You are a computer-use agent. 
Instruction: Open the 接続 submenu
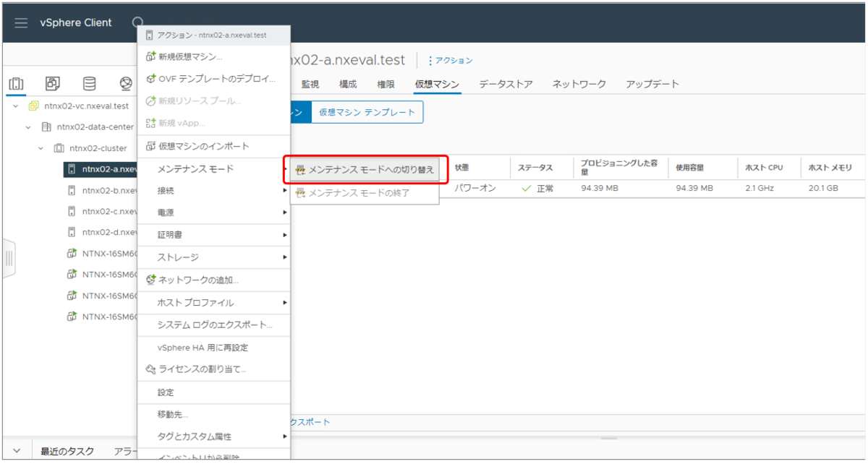[x=214, y=191]
